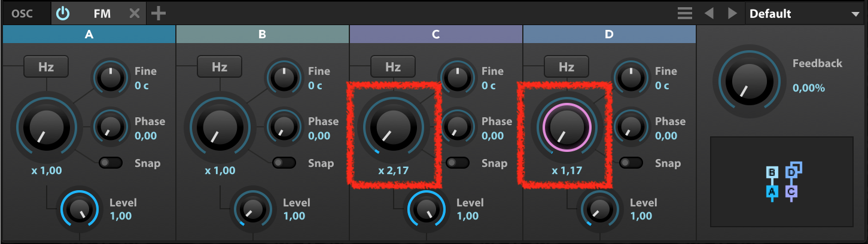
Task: Click operator B ratio knob
Action: [220, 128]
